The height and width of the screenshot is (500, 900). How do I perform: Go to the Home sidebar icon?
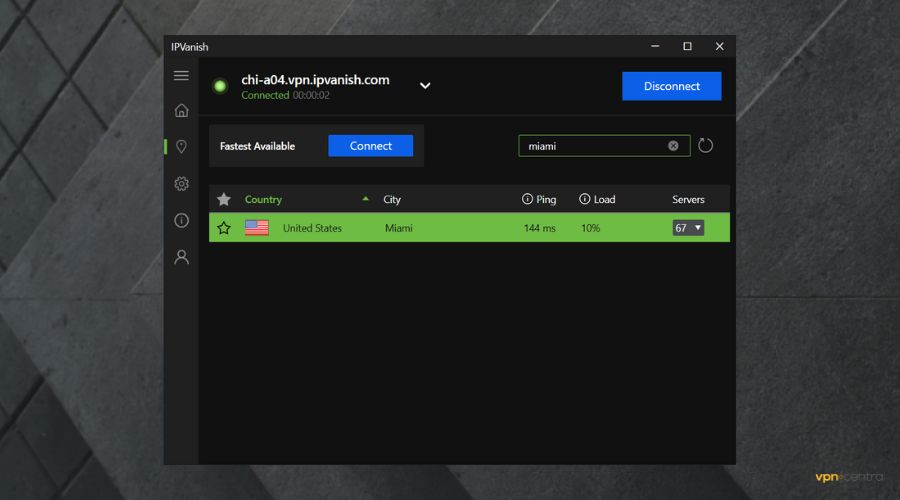(x=181, y=110)
